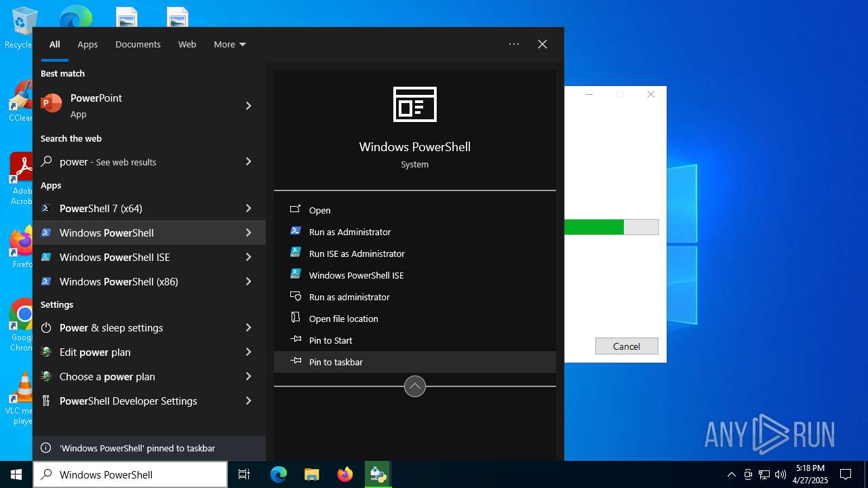The height and width of the screenshot is (488, 868).
Task: Click the Adobe Acrobat desktop shortcut
Action: point(20,179)
